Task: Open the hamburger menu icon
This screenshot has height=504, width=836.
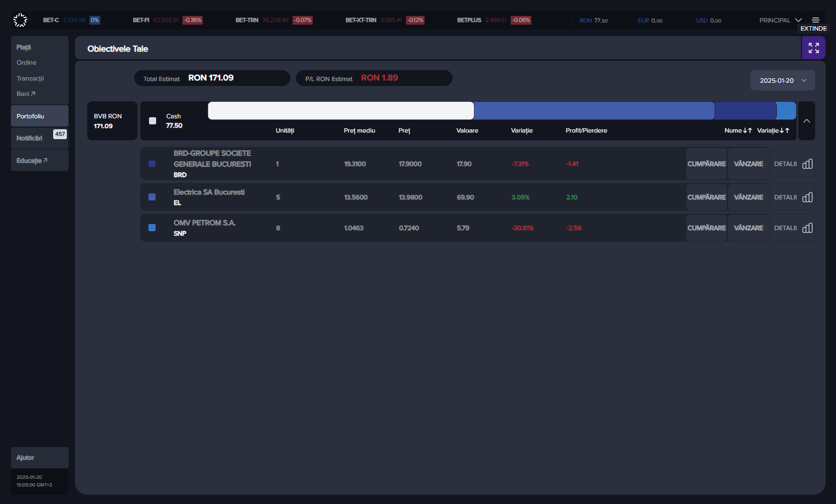Action: pos(816,20)
